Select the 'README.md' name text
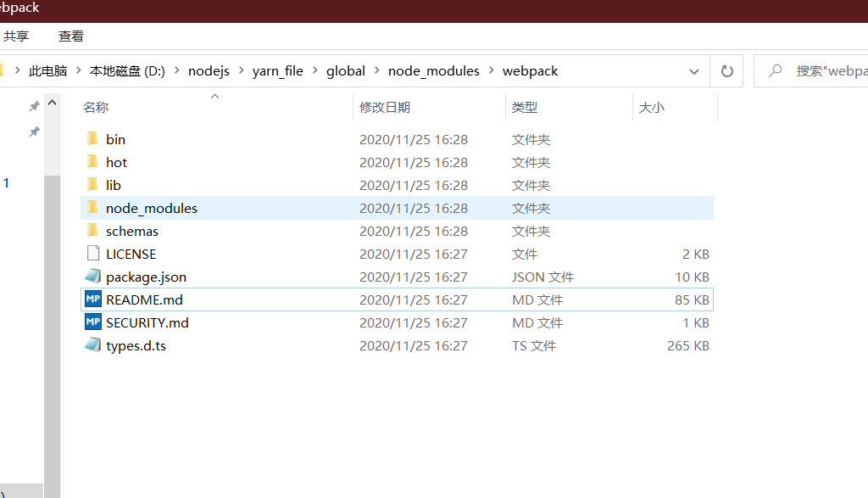 (x=144, y=299)
